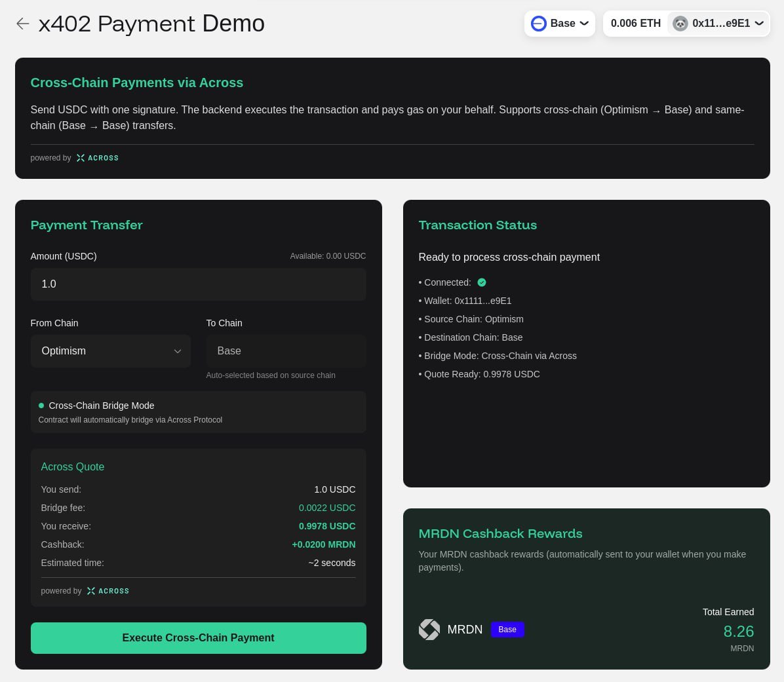Click Source Chain: Optimism status line
The width and height of the screenshot is (784, 682).
[471, 319]
